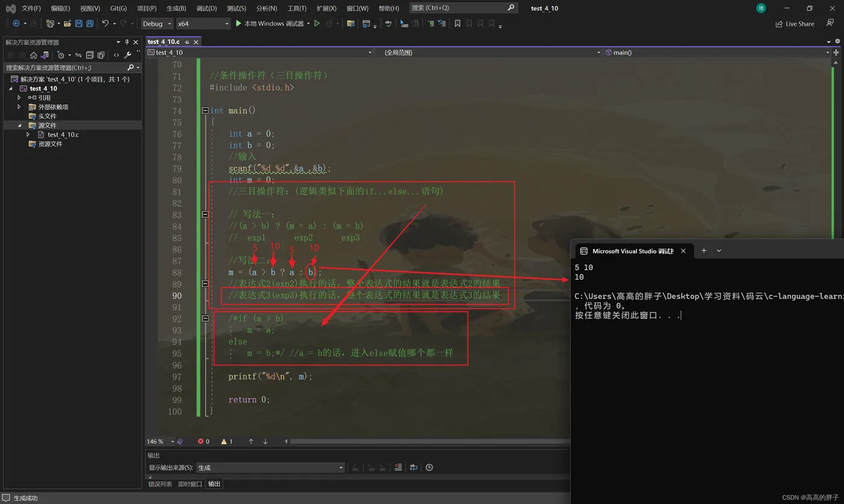Open the output source dropdown showing 生成

click(x=270, y=467)
